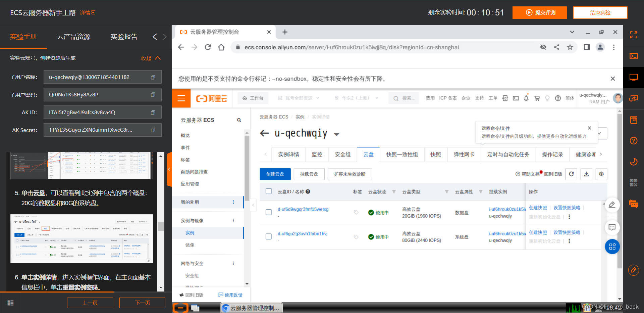Click the 扩容未生效诊断 button
Viewport: 644px width, 313px height.
tap(350, 174)
